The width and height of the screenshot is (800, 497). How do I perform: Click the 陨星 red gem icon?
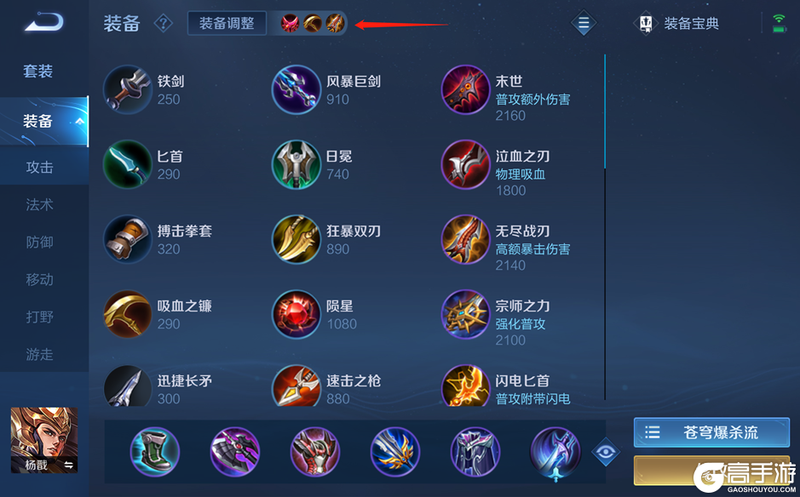pyautogui.click(x=296, y=314)
